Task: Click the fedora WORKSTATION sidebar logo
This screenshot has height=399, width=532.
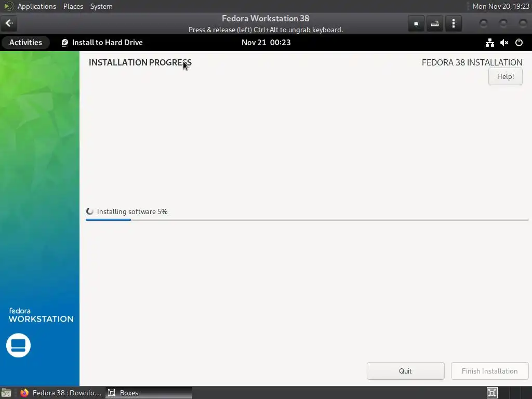Action: (x=41, y=315)
